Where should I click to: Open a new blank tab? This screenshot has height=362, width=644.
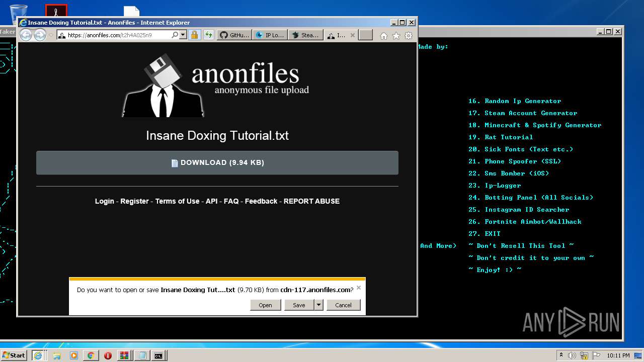[x=366, y=35]
